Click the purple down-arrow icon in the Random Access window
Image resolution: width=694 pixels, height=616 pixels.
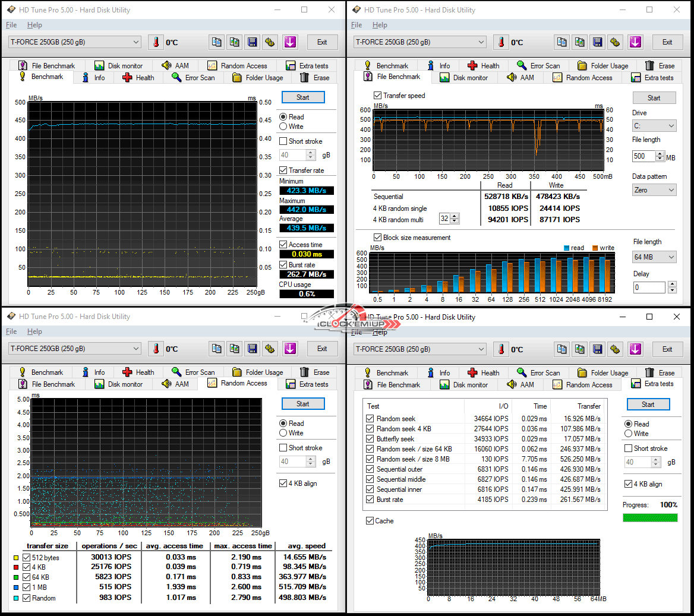[x=290, y=349]
